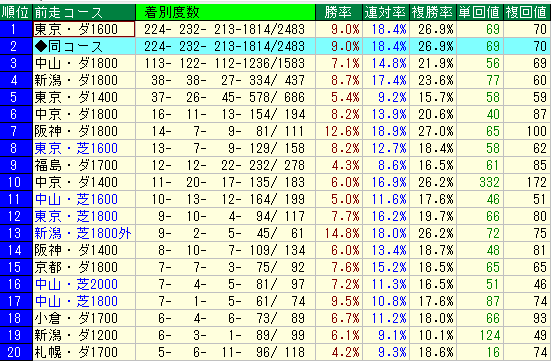Sort by the 連対率 column header
This screenshot has height=361, width=551.
pyautogui.click(x=386, y=12)
